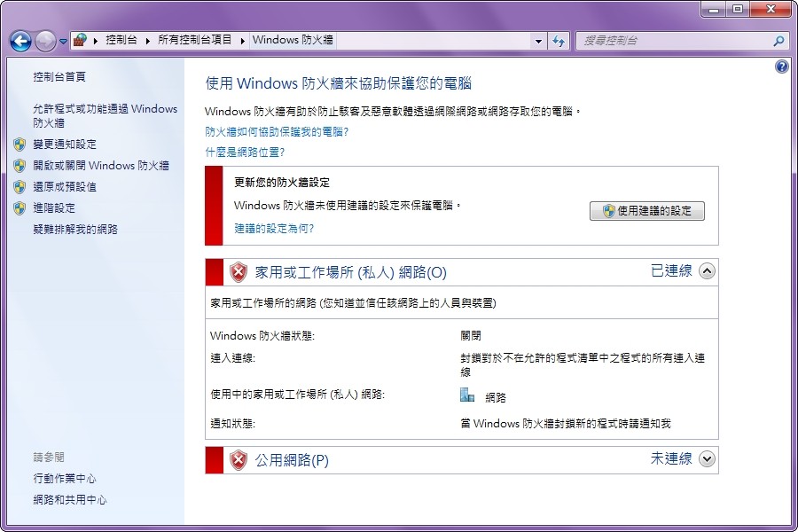
Task: Click 當 Windows 防火牆封鎖新的程式時請通知我 text
Action: (x=566, y=424)
